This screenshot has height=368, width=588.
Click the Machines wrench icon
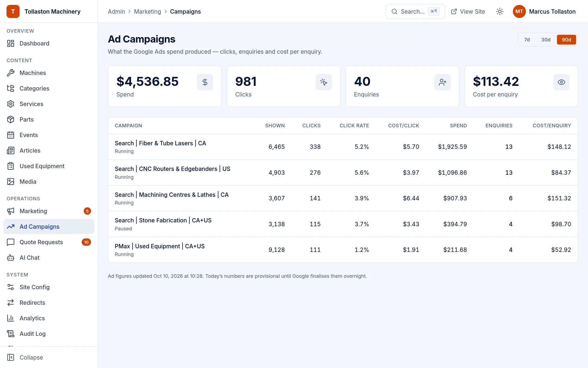pos(11,73)
